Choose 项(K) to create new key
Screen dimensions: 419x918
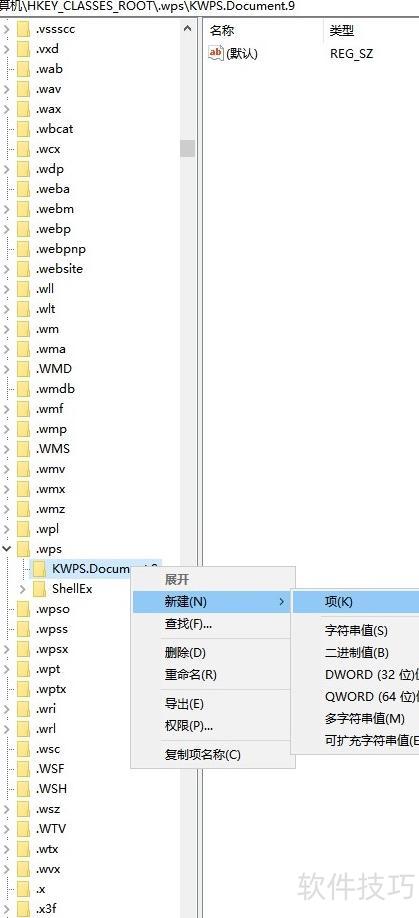(x=355, y=601)
